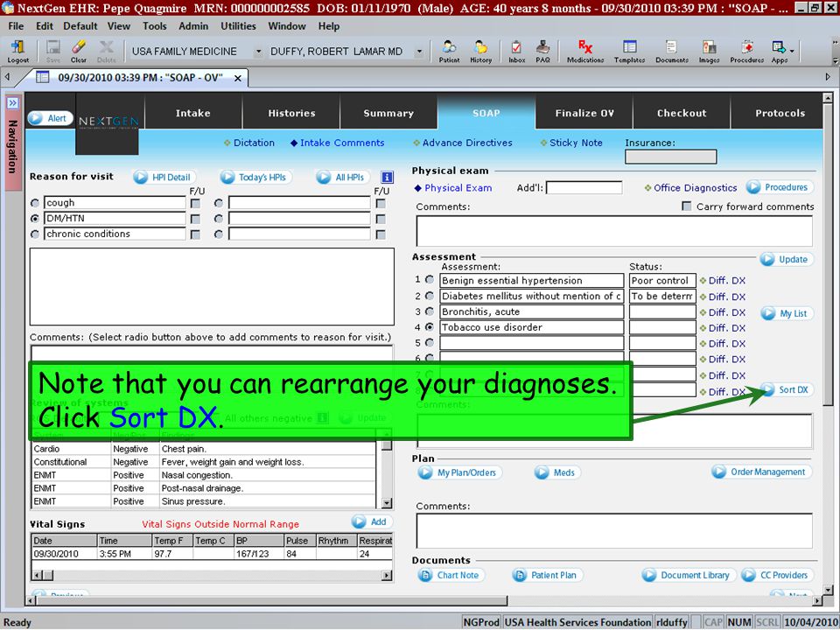
Task: Click the All HPIs button
Action: (343, 178)
